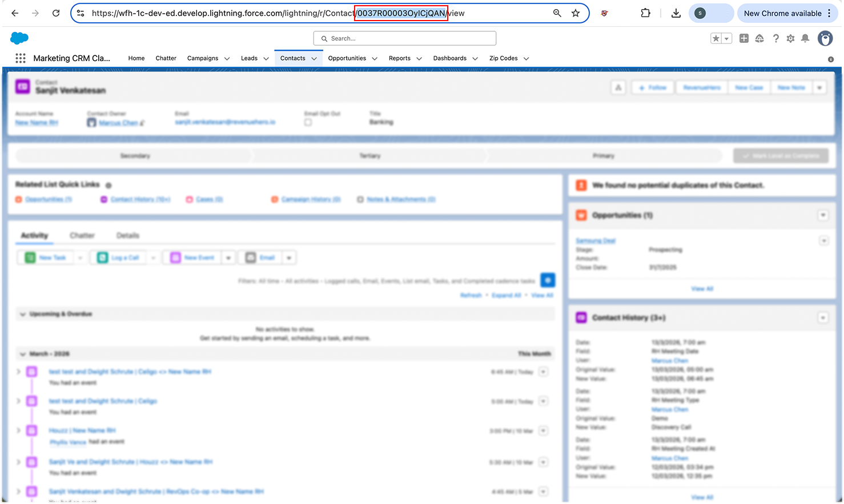Switch to the Chatter tab

[x=82, y=235]
